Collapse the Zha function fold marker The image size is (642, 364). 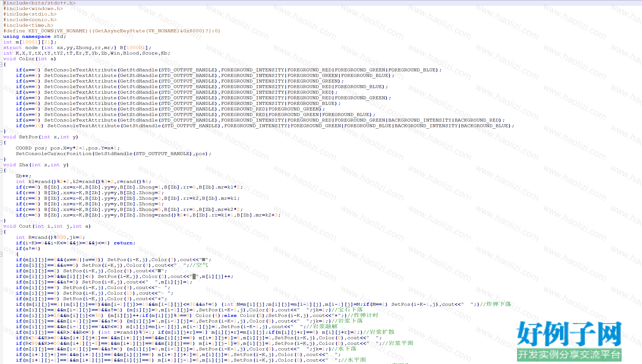point(1,171)
